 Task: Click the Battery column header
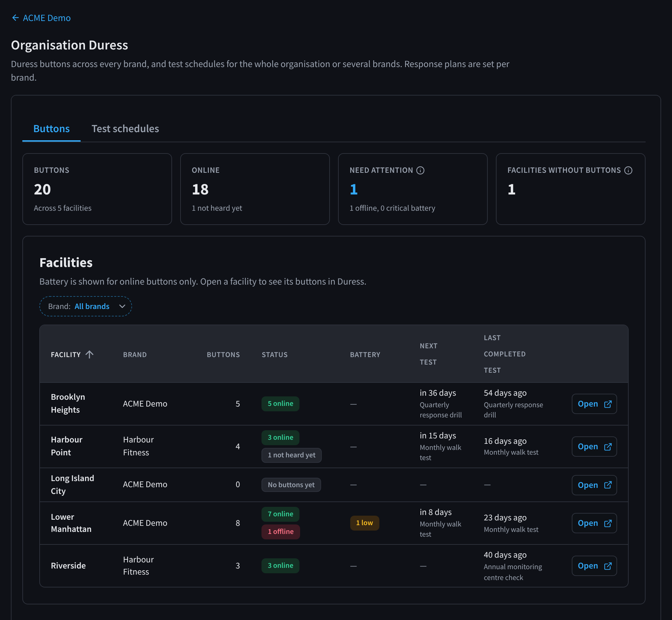365,354
